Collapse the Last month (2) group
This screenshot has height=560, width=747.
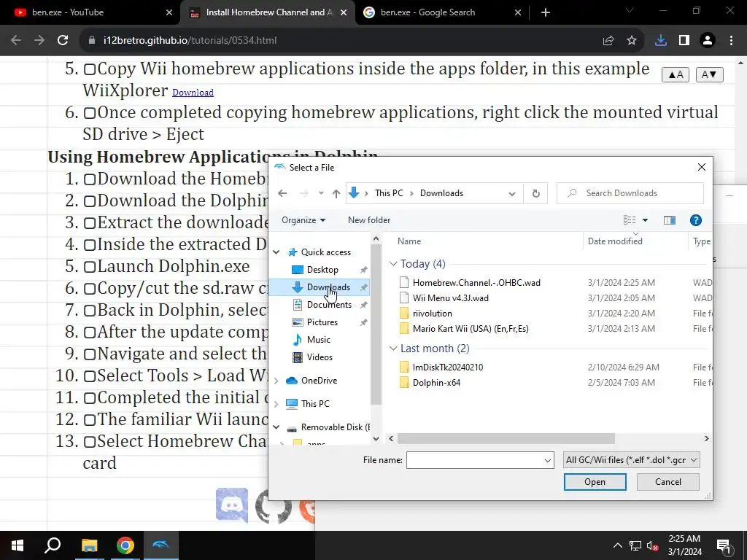[393, 349]
